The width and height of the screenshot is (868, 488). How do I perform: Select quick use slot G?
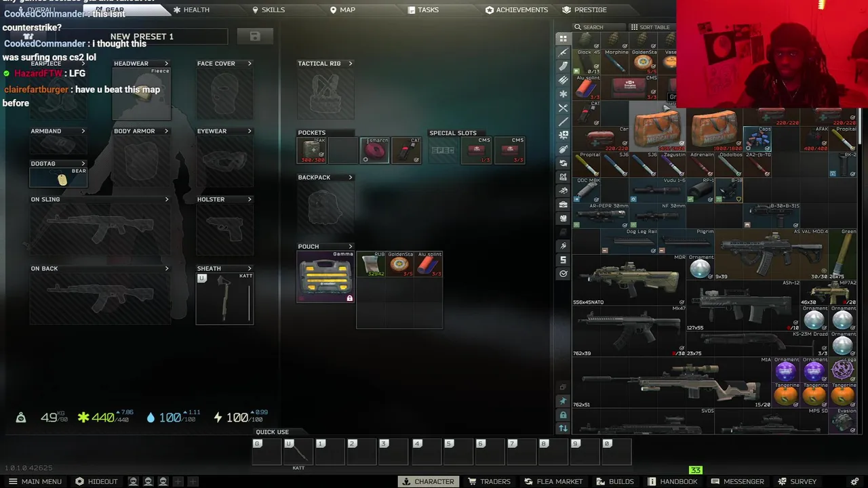pyautogui.click(x=267, y=451)
